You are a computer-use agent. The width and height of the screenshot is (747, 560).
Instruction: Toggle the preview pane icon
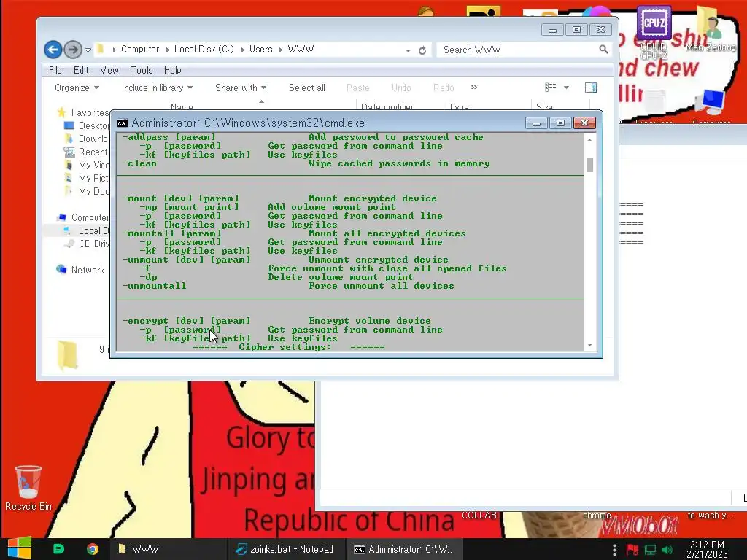click(591, 87)
